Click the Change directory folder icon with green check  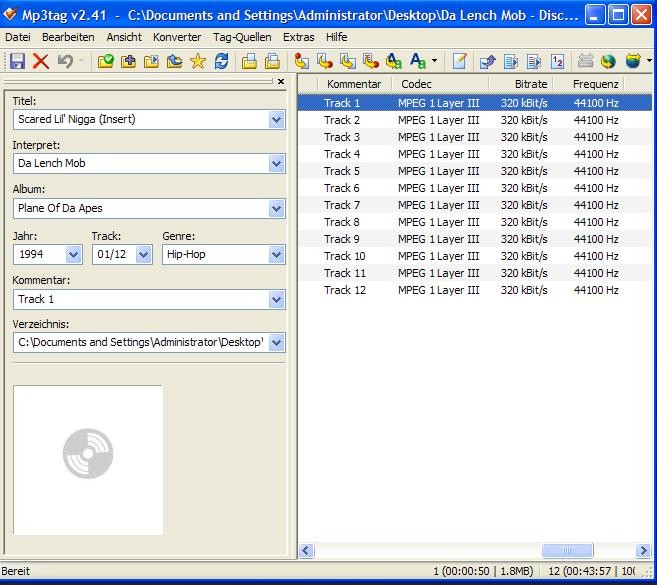coord(106,62)
